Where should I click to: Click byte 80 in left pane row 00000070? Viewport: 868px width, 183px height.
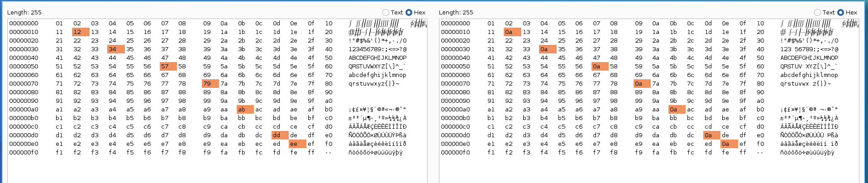click(x=329, y=84)
